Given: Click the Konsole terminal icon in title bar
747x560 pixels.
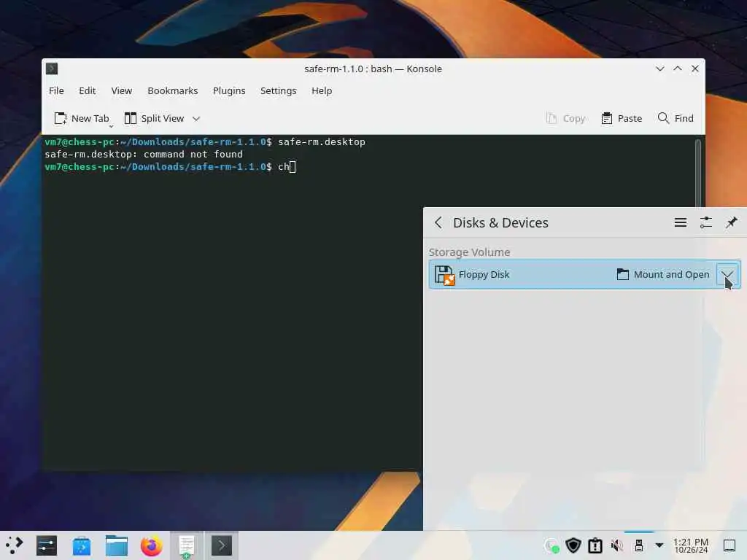Looking at the screenshot, I should (52, 69).
